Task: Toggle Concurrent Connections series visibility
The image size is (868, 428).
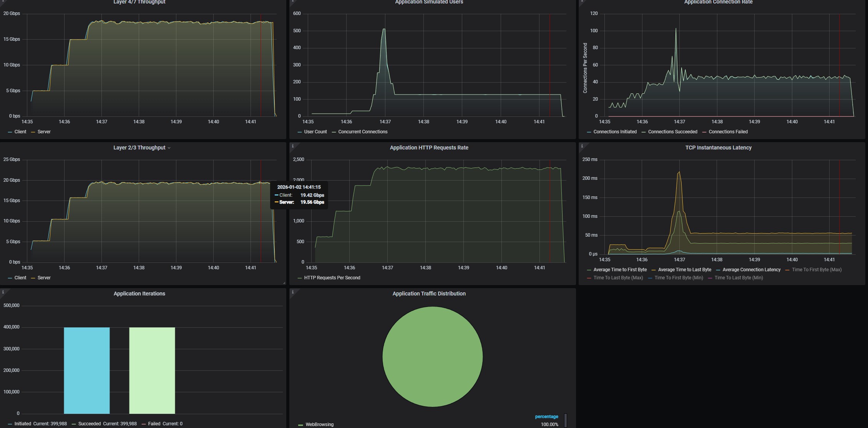Action: click(362, 132)
